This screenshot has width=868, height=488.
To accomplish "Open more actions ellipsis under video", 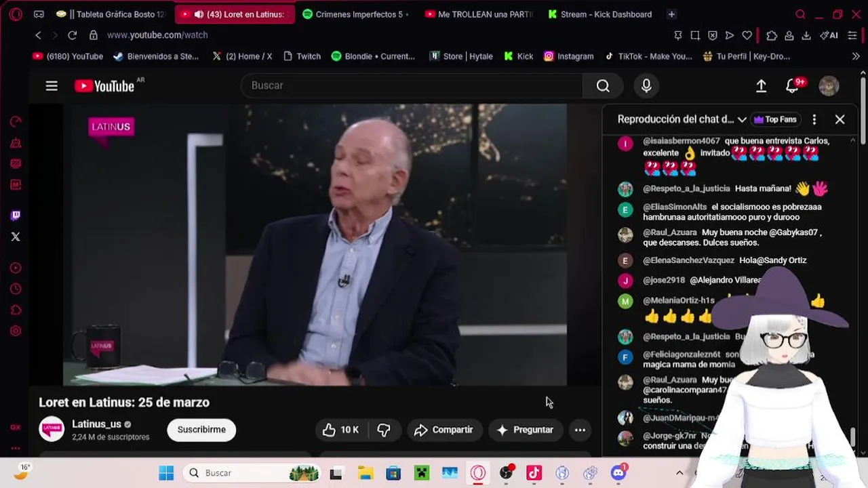I will coord(580,430).
